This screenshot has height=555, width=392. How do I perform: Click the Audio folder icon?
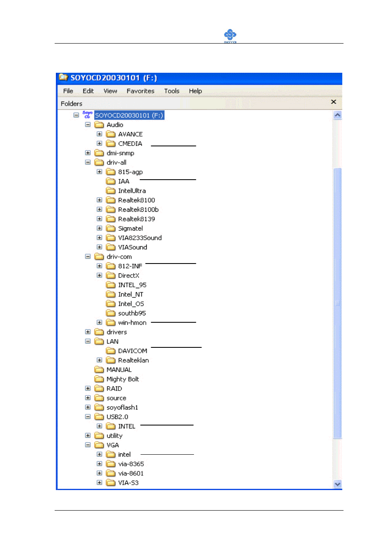coord(99,125)
